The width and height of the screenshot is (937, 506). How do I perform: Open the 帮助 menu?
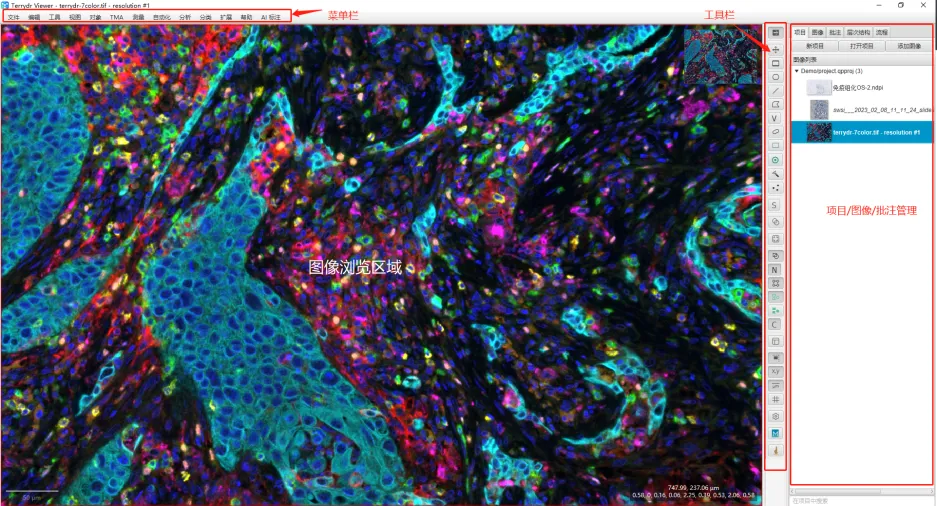pos(246,17)
